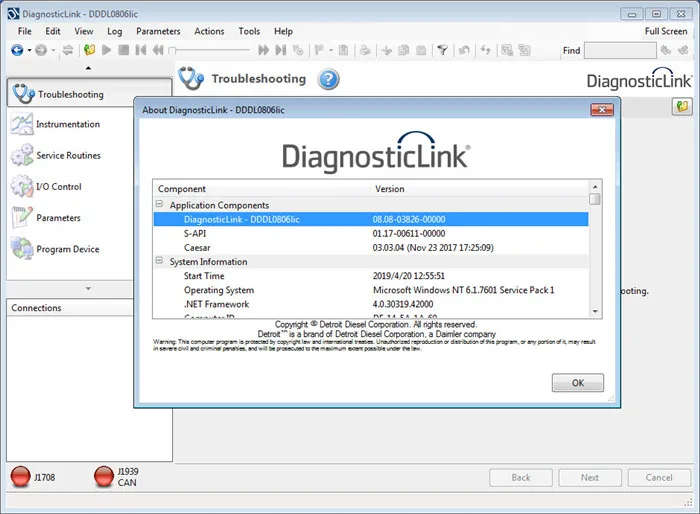Screen dimensions: 700x514
Task: Open the Help menu
Action: click(283, 31)
